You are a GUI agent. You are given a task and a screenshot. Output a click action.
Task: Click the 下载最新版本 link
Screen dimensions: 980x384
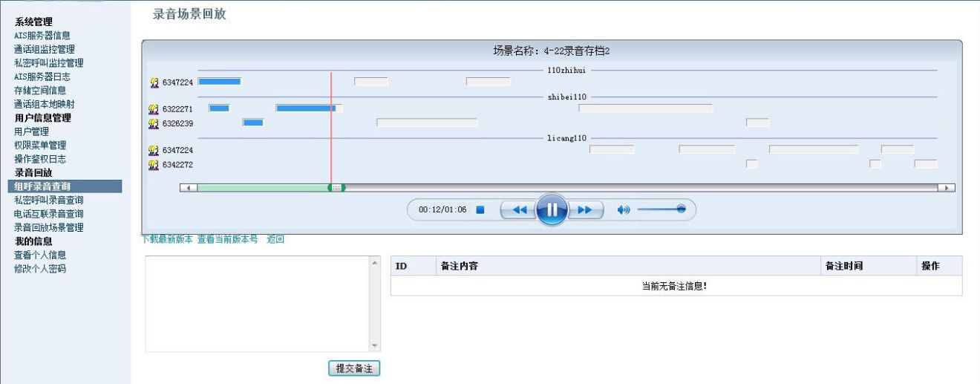click(x=167, y=239)
